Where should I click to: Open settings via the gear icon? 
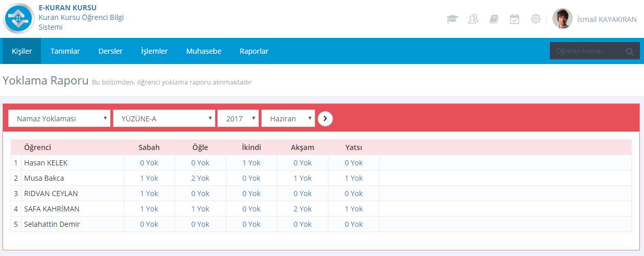(536, 19)
